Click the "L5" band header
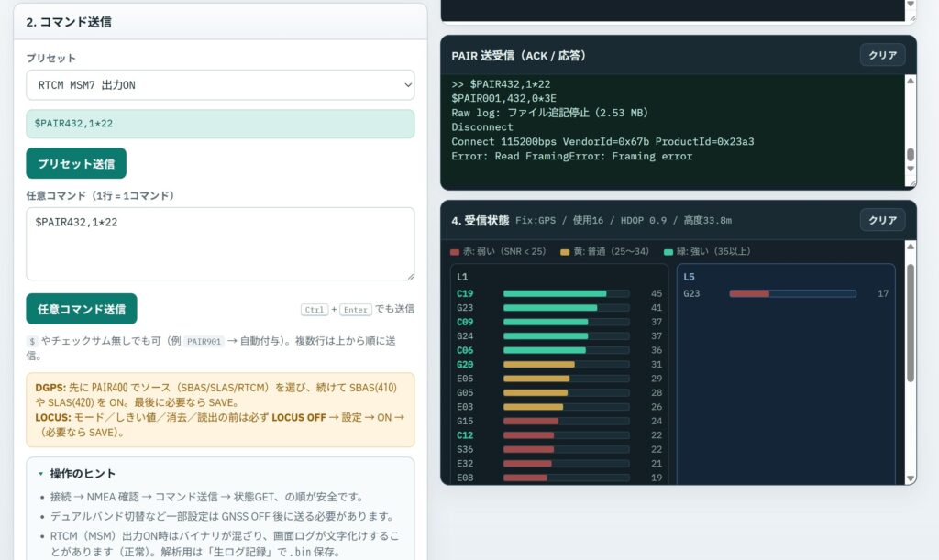Screen dimensions: 939x560 689,277
